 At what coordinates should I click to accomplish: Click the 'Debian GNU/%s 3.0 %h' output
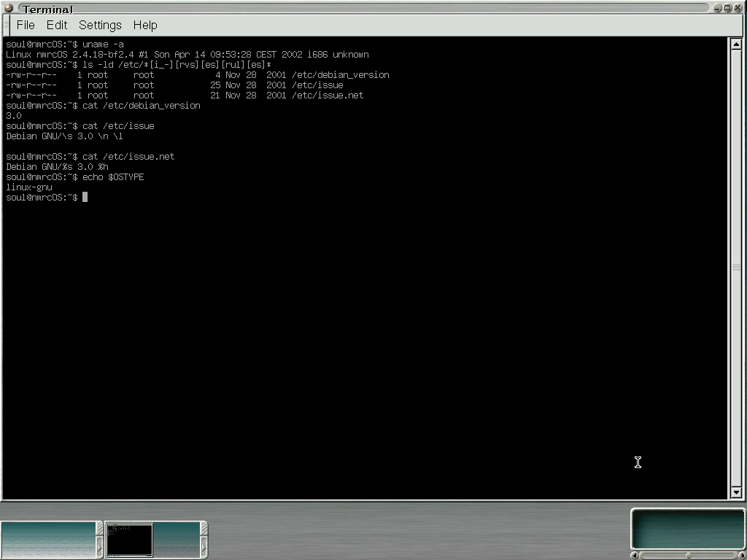point(57,167)
